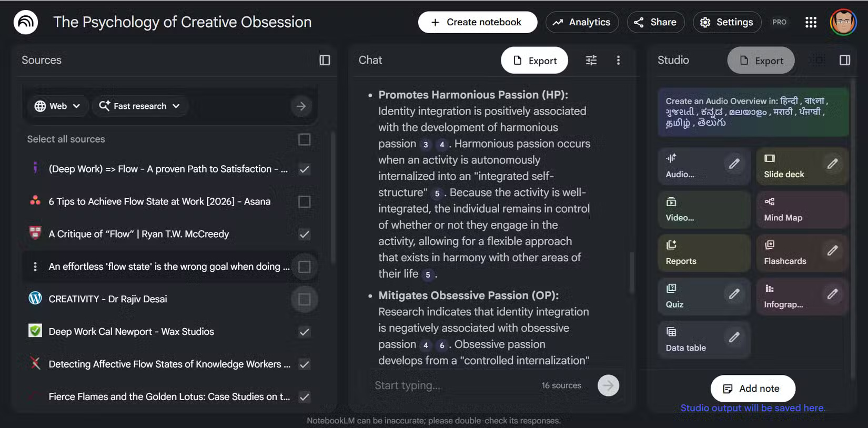Click the Create notebook button
The image size is (868, 428).
tap(477, 22)
